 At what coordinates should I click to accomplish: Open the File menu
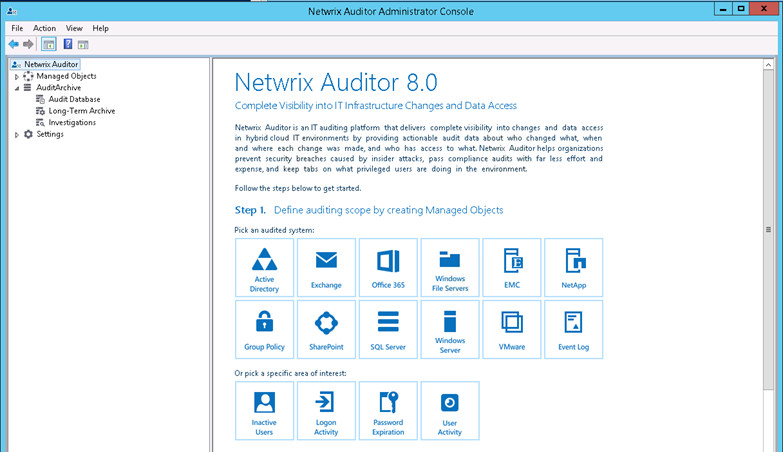pyautogui.click(x=17, y=28)
